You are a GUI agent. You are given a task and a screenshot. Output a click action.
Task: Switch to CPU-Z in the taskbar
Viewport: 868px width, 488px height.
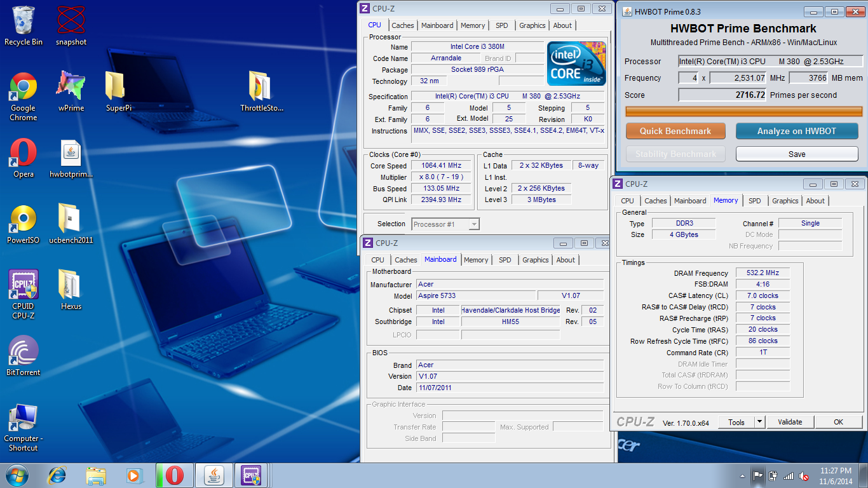[x=252, y=475]
